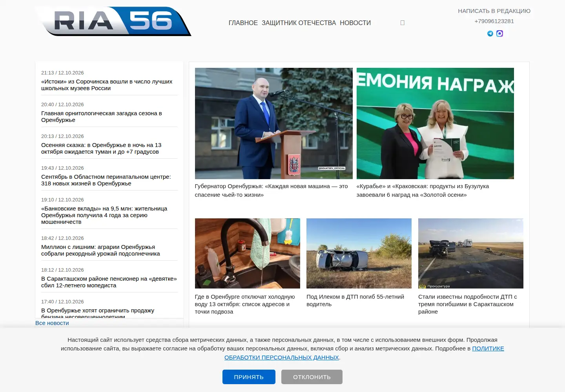Open the «Банковские вклады» fraud story
This screenshot has width=565, height=392.
[x=104, y=215]
